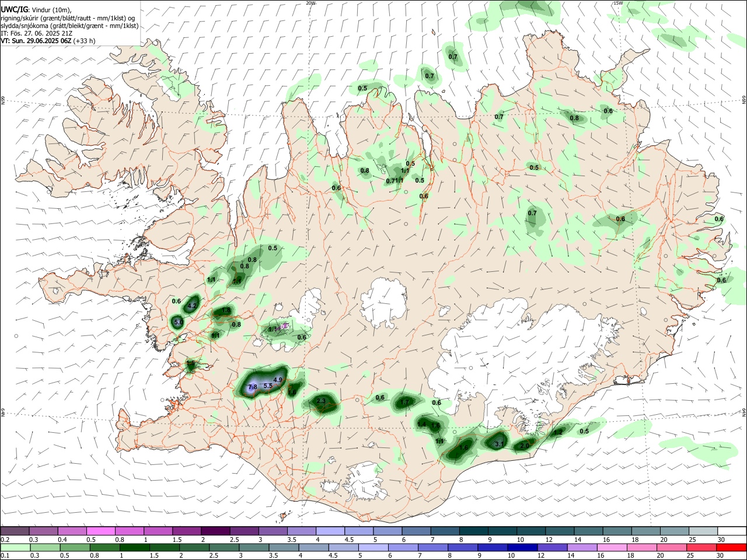Pick the crimson rain-scale swatch between 25 and 30
The image size is (747, 560).
coord(703,547)
